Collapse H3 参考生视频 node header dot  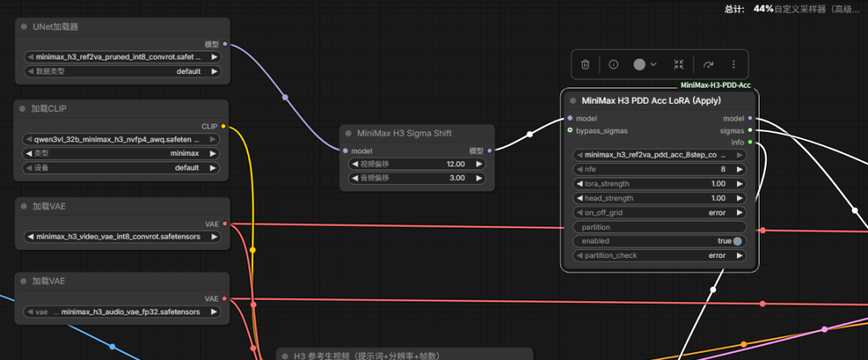click(x=285, y=356)
